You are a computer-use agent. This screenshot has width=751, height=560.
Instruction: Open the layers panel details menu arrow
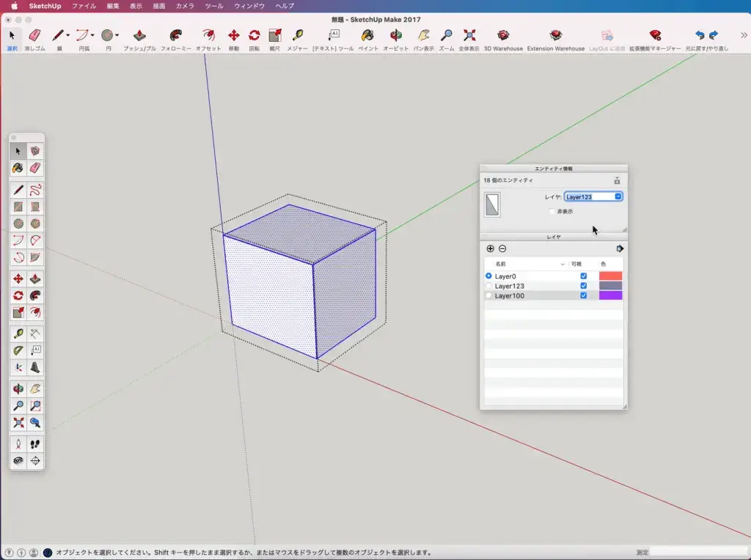click(620, 248)
